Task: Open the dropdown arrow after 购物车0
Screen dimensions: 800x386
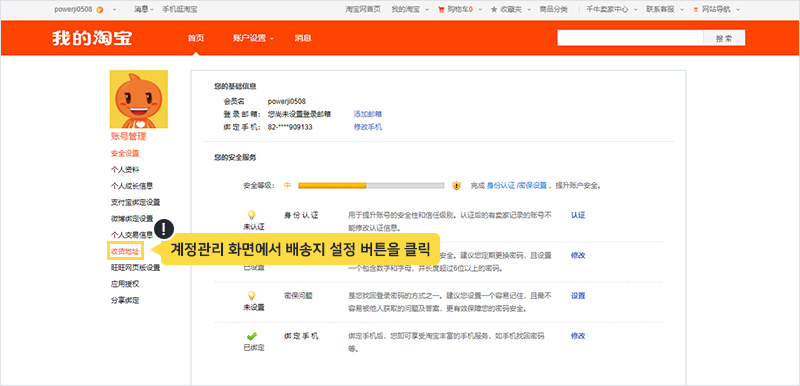Action: point(479,10)
